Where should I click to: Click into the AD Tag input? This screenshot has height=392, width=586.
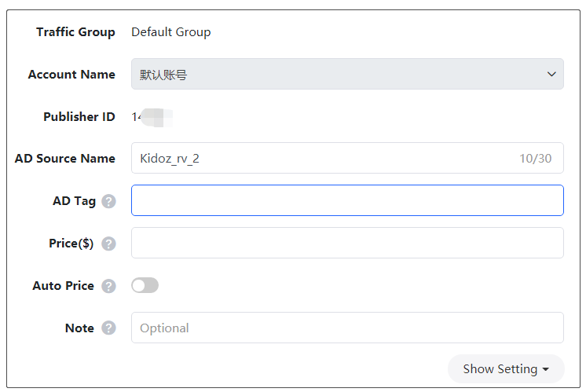346,201
